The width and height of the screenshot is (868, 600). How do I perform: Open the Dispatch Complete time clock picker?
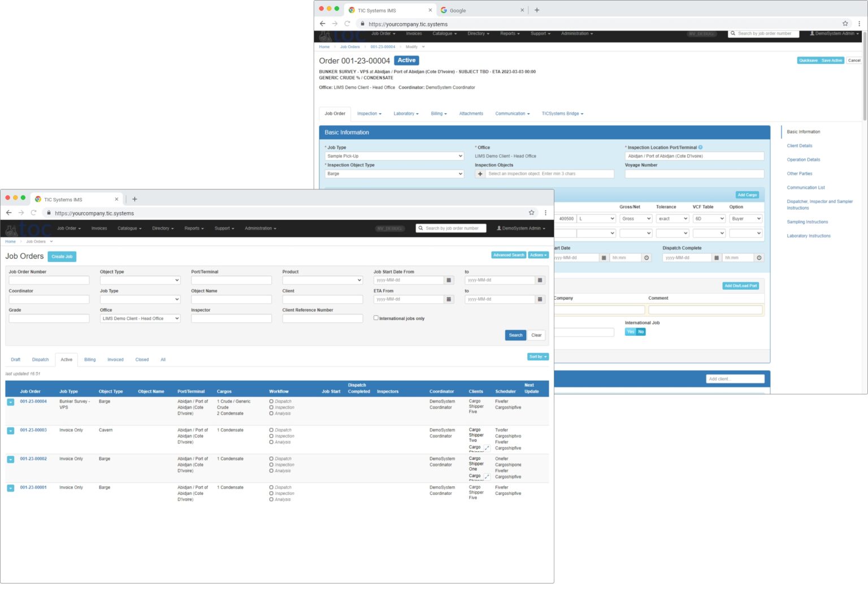(759, 258)
